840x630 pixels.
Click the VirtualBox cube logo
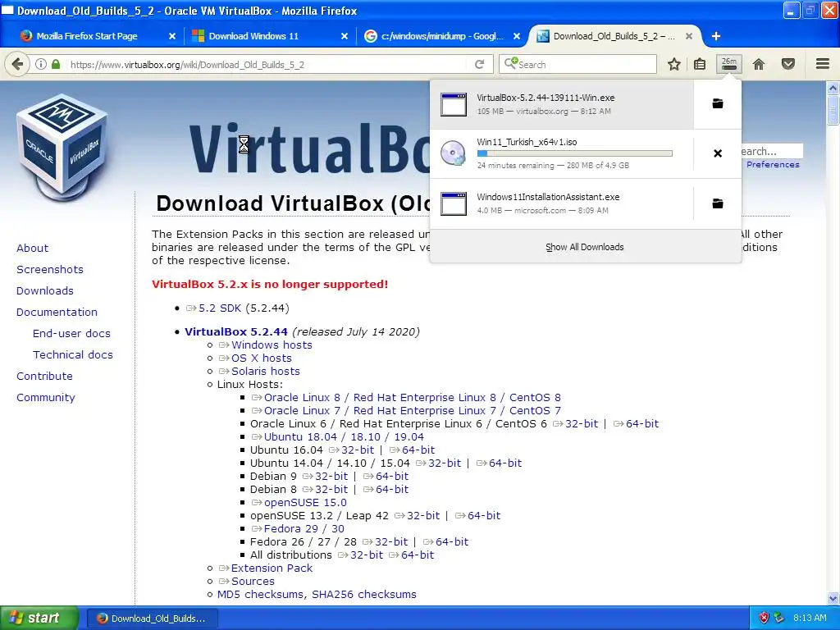(x=62, y=146)
